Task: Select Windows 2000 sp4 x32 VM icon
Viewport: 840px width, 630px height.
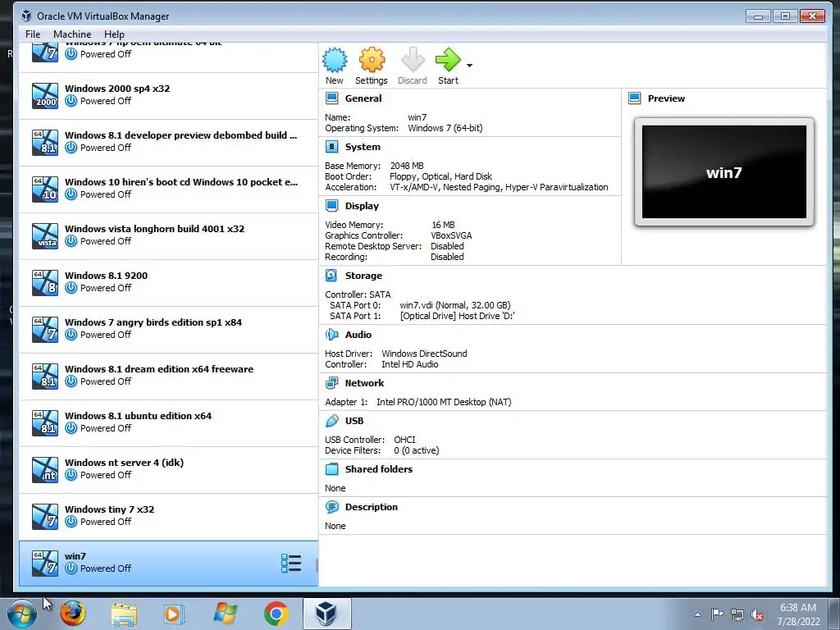Action: tap(45, 95)
